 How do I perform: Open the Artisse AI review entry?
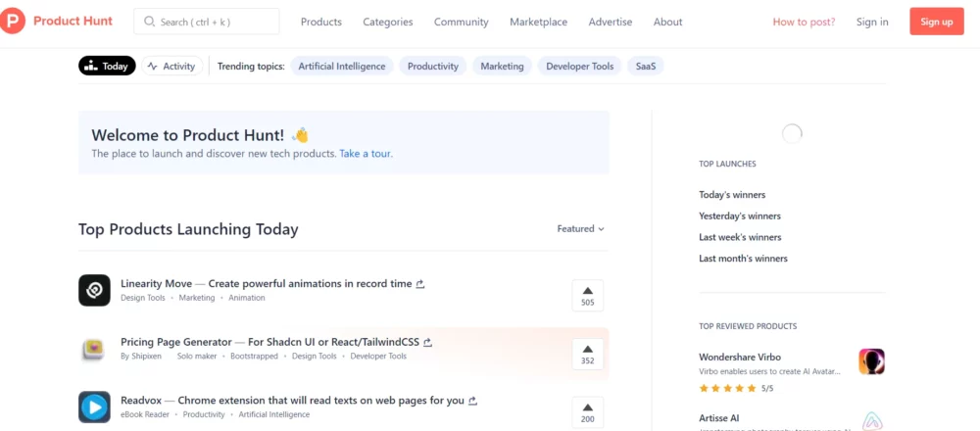point(792,421)
